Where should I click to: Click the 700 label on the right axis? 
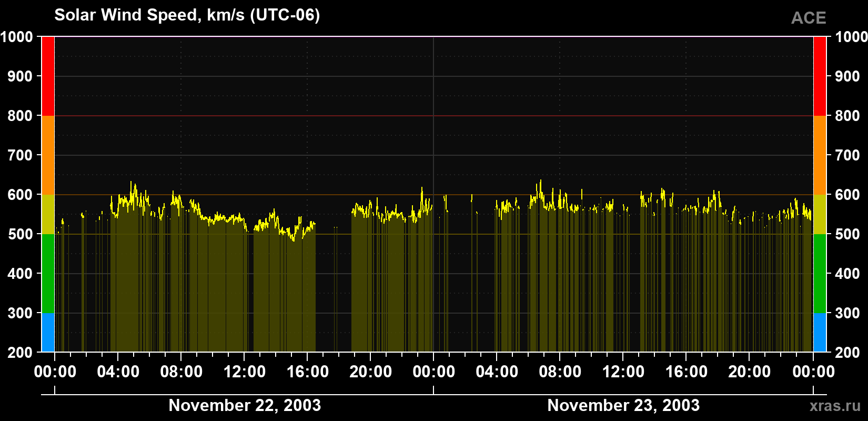[x=848, y=155]
